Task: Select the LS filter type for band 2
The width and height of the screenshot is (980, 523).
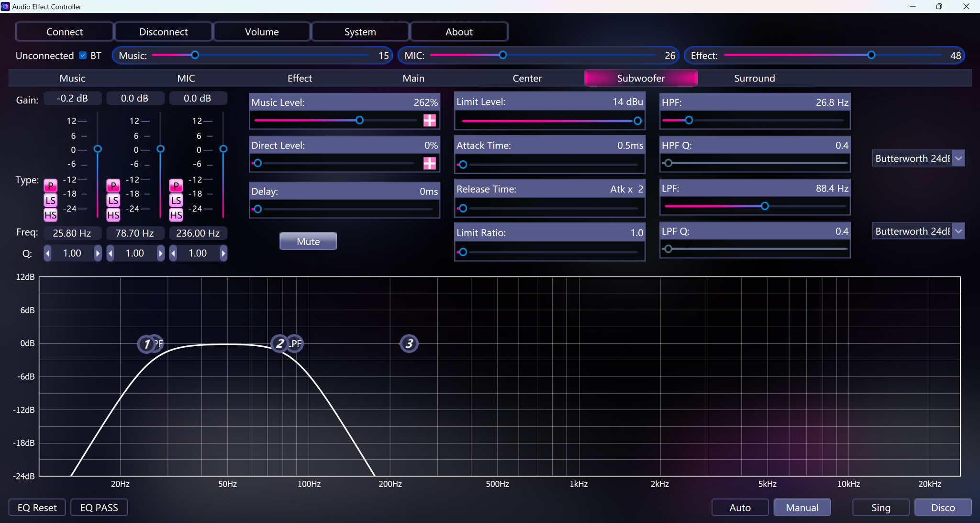Action: point(113,200)
